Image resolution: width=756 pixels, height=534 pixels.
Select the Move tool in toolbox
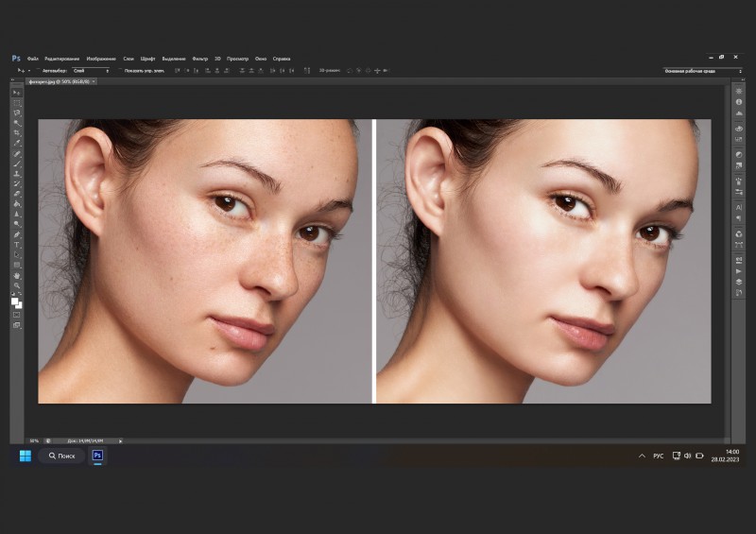[x=17, y=93]
